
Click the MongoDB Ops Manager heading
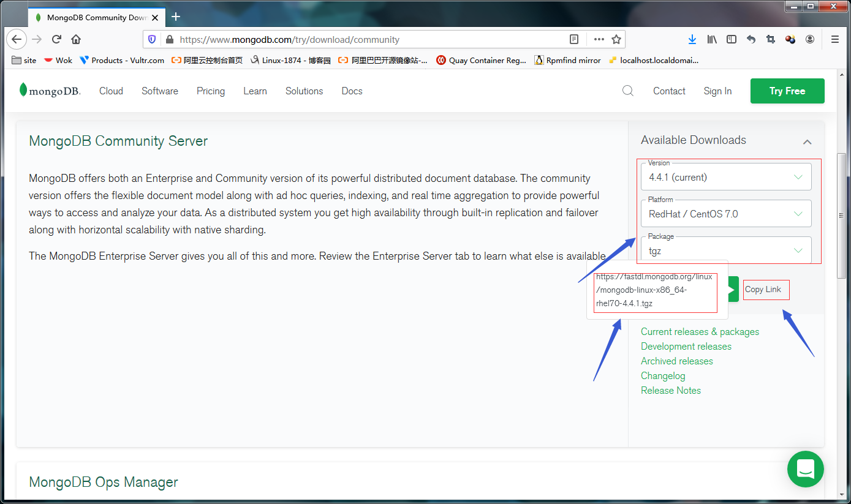pyautogui.click(x=104, y=482)
